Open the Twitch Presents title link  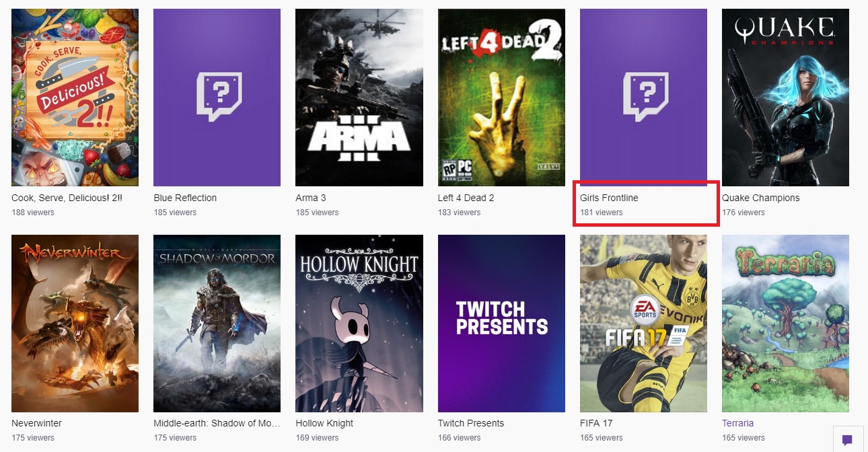(x=470, y=423)
